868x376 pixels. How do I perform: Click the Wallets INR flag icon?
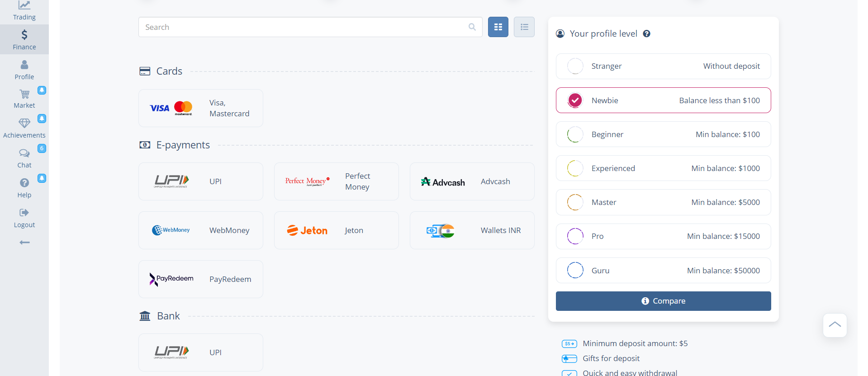pyautogui.click(x=441, y=231)
